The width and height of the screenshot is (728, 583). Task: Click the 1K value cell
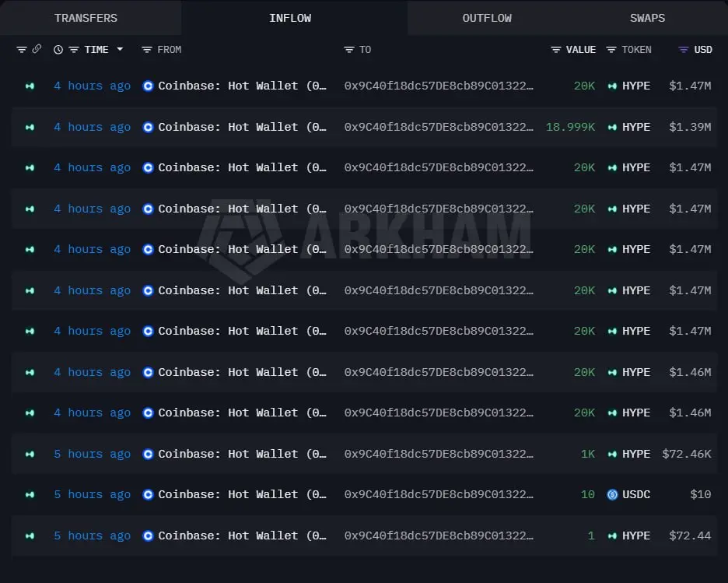point(588,454)
